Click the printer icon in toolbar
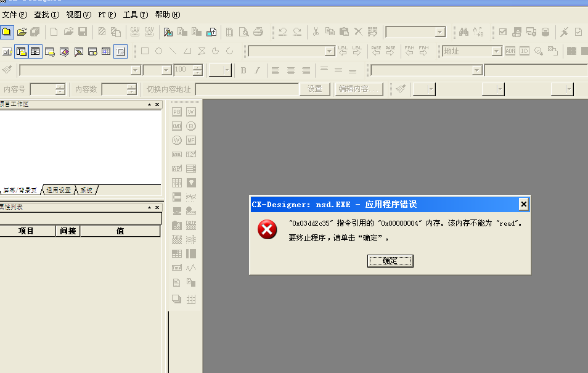 [x=258, y=31]
